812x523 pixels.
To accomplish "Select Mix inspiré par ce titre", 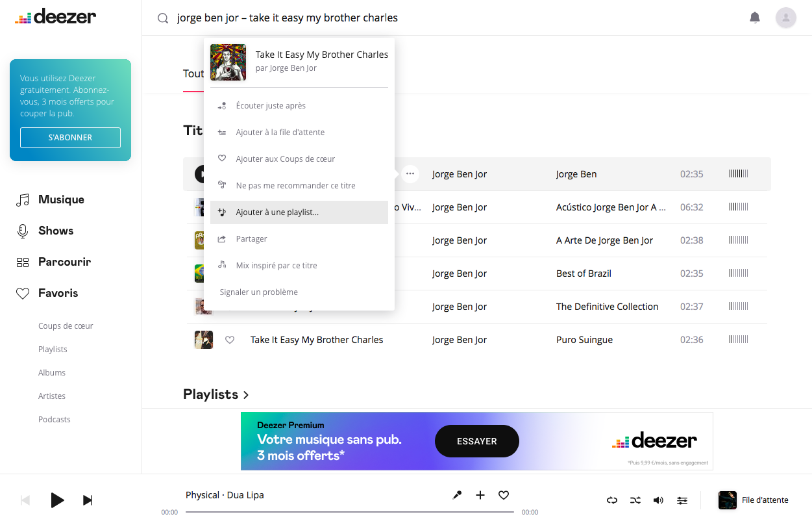I will coord(299,266).
